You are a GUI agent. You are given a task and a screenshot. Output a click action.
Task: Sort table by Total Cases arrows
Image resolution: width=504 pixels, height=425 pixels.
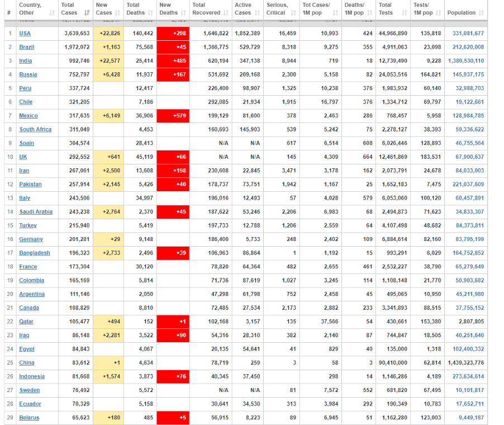[x=87, y=13]
